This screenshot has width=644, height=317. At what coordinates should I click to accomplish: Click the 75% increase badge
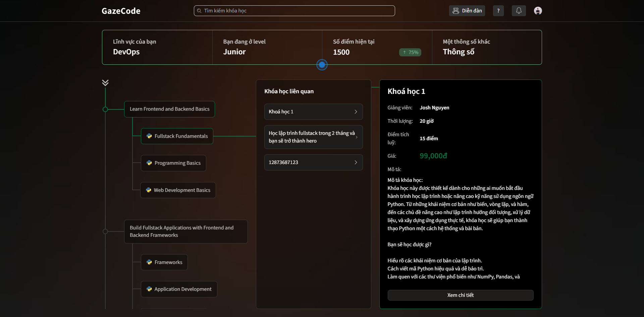click(x=410, y=52)
